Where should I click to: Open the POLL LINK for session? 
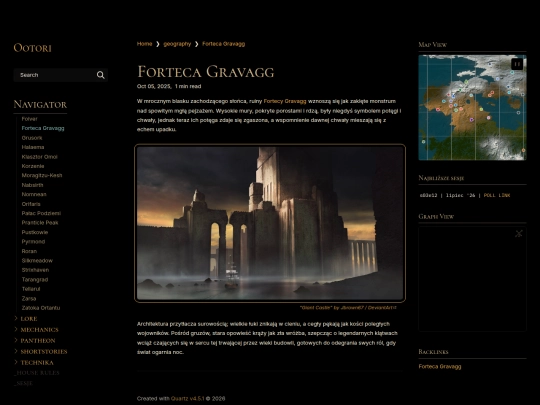click(497, 195)
